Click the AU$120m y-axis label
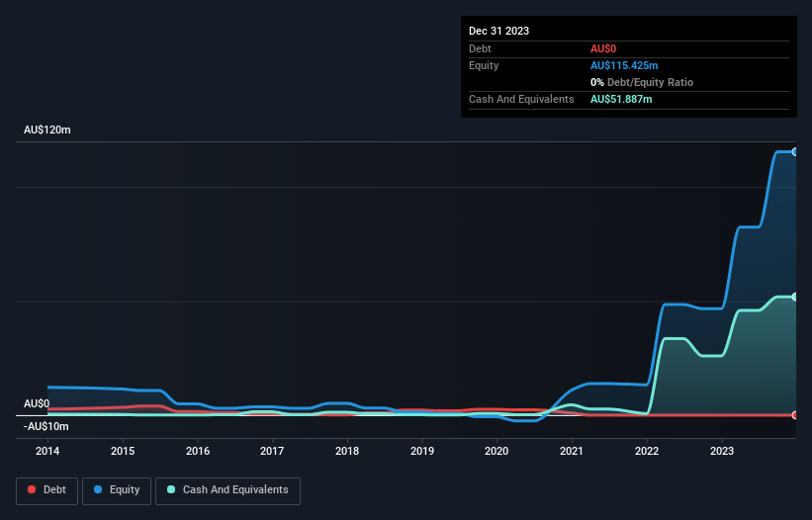The width and height of the screenshot is (812, 520). (x=47, y=130)
